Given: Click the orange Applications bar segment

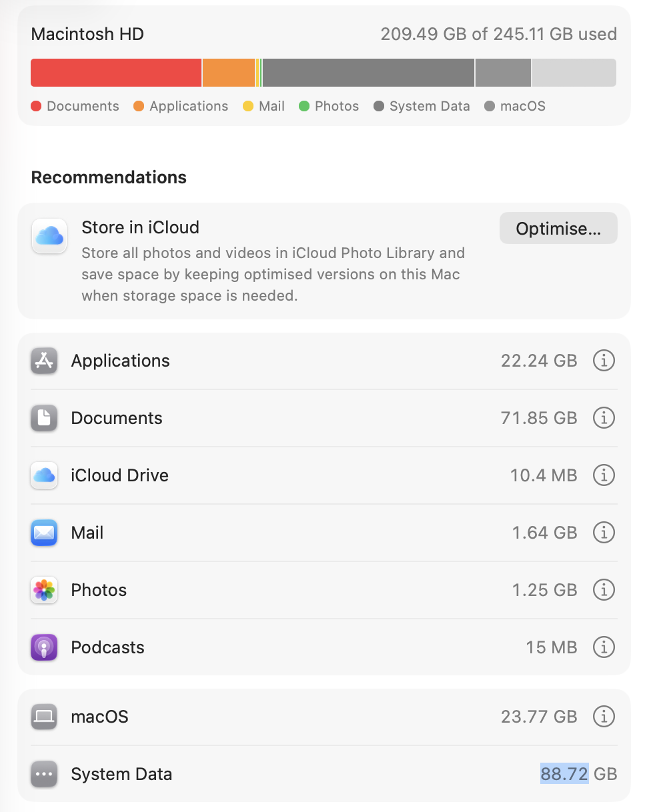Looking at the screenshot, I should click(229, 73).
